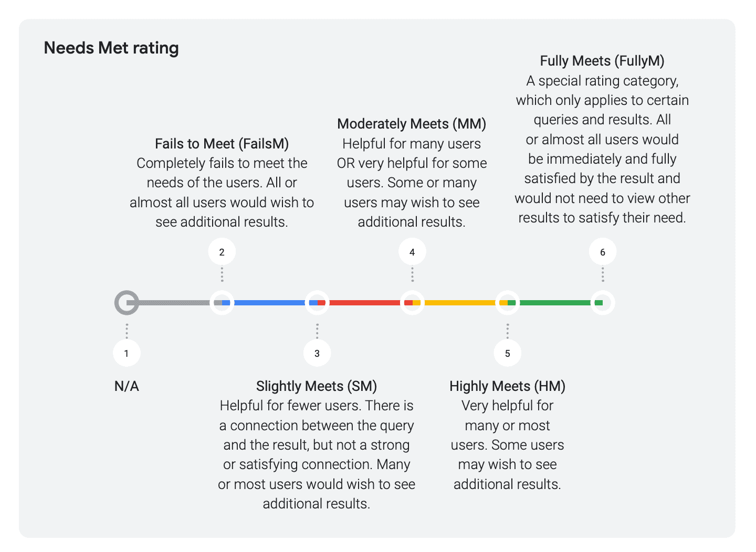
Task: Click the number 2 circle badge
Action: tap(222, 252)
